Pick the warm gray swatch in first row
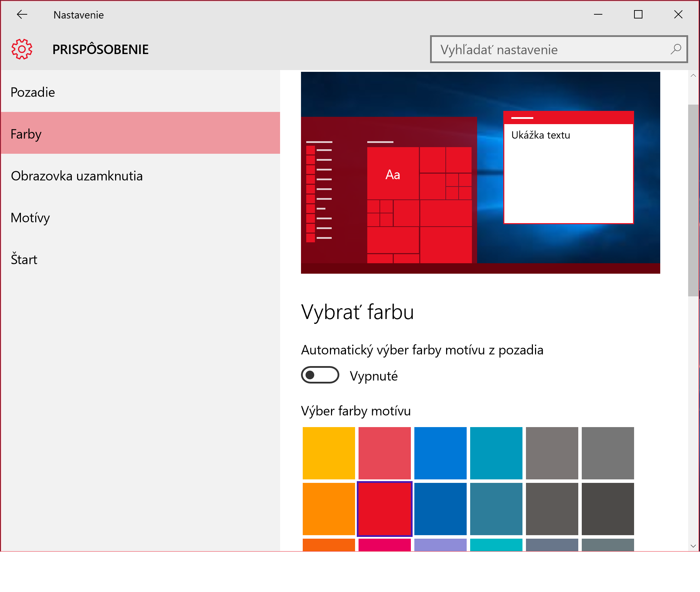This screenshot has height=592, width=700. pos(552,453)
